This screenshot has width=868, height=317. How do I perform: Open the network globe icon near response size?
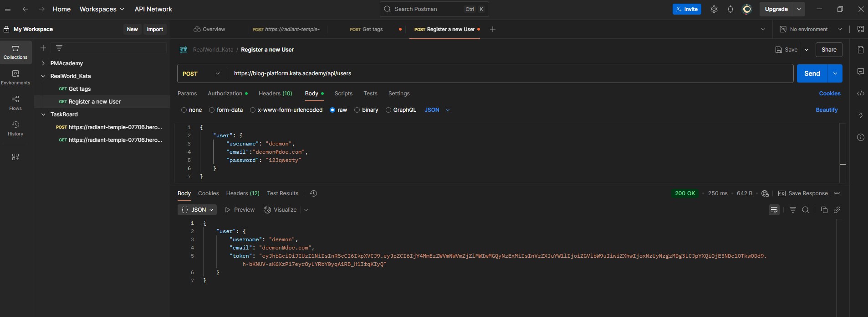pos(765,193)
